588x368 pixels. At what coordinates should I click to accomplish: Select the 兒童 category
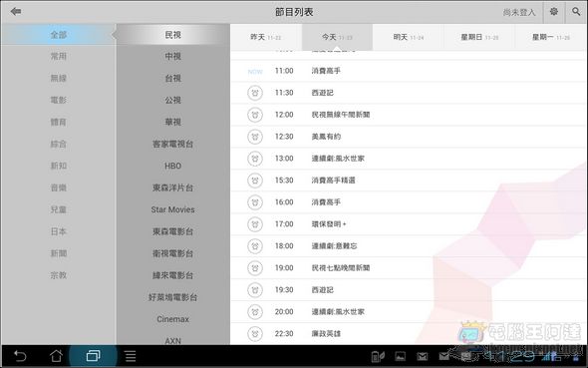59,209
